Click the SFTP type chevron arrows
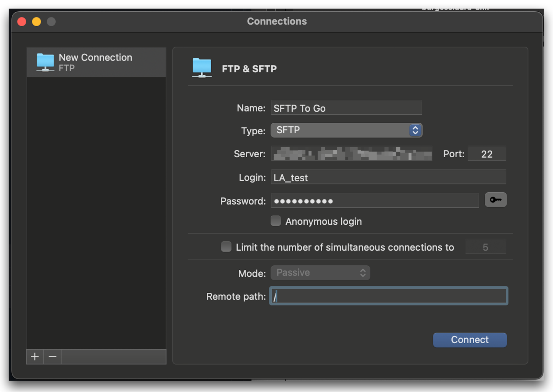Screen dimensions: 553x392 coord(414,130)
